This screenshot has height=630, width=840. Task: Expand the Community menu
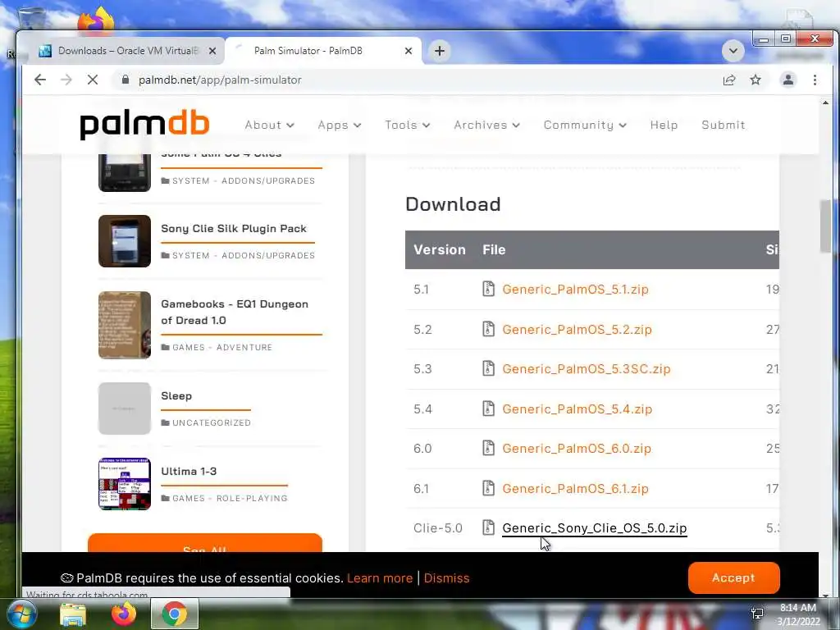585,125
